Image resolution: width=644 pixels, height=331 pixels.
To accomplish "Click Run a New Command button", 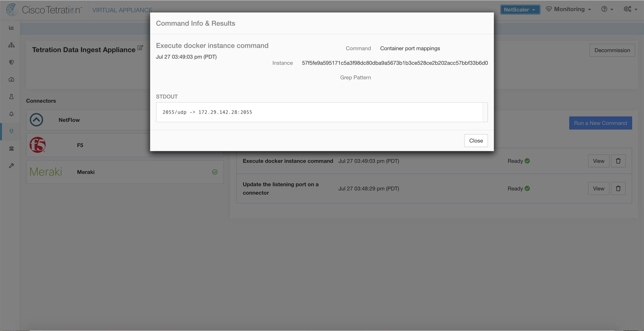I will tap(601, 123).
